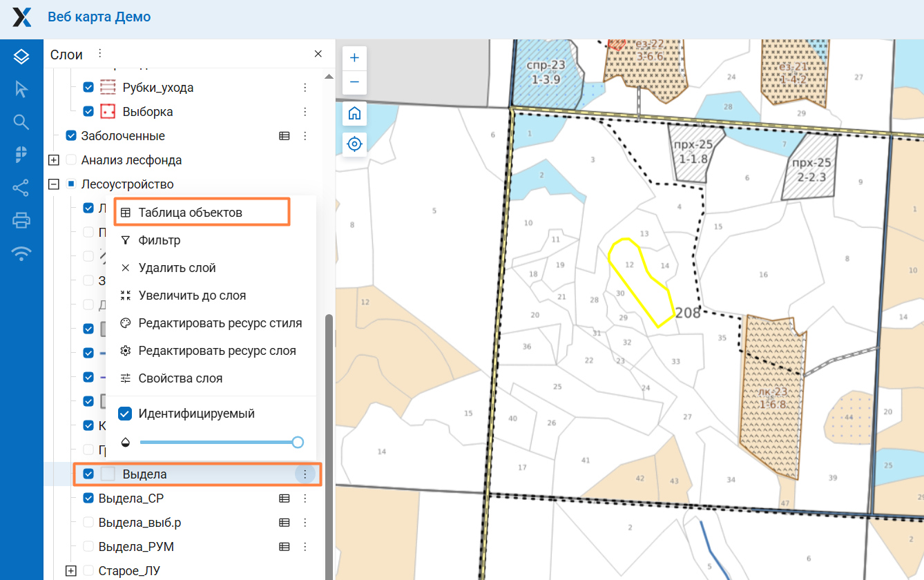
Task: Open feature table icon for Заболоченные layer
Action: point(284,136)
